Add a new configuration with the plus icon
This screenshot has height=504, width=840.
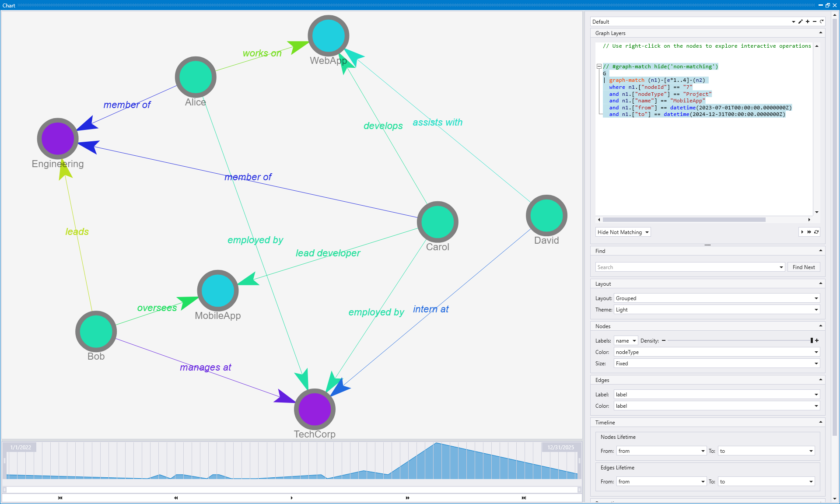click(x=808, y=21)
